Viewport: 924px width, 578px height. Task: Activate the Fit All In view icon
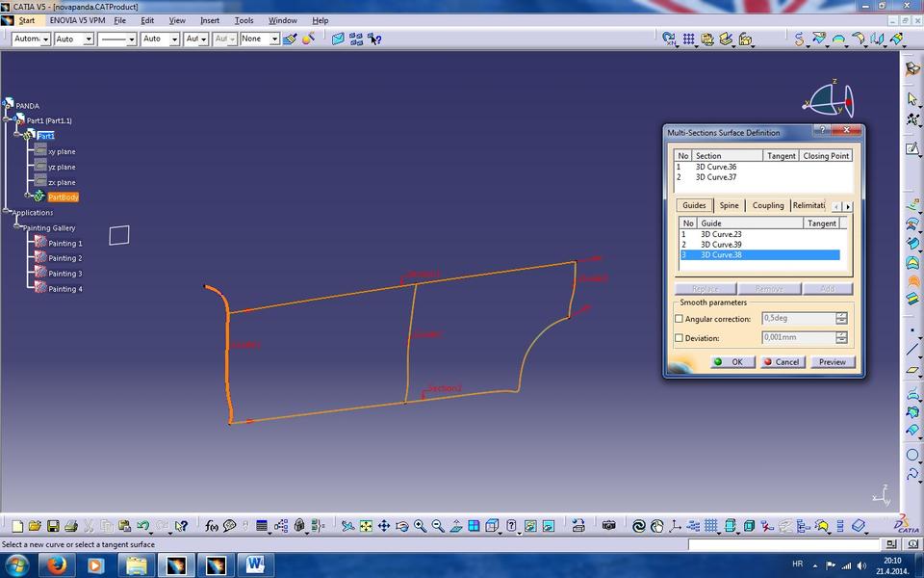(366, 525)
